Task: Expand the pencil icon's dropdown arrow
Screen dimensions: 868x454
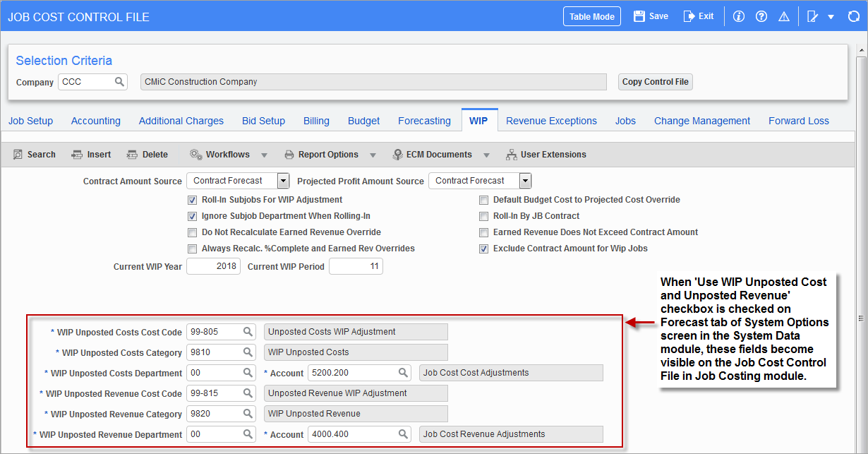Action: (x=831, y=16)
